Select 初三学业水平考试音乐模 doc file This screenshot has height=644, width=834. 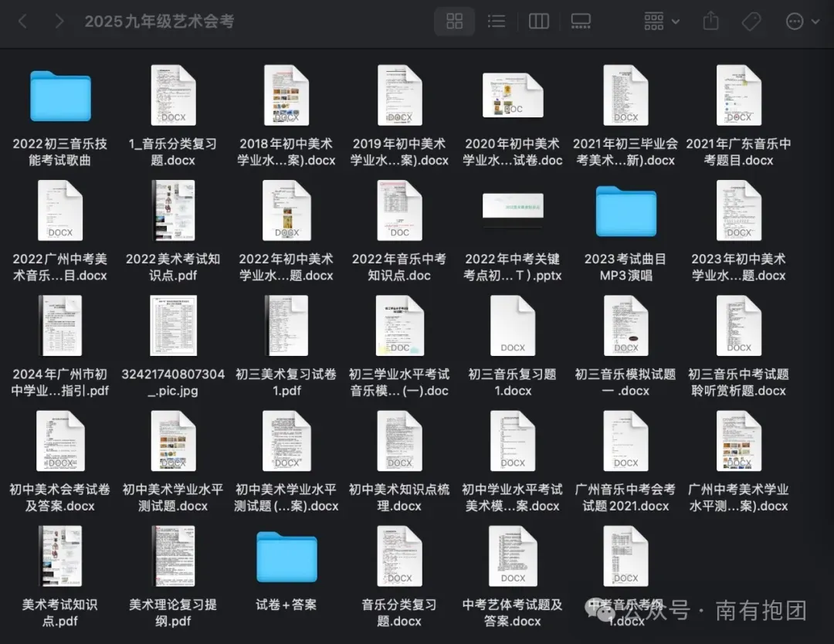click(x=399, y=325)
